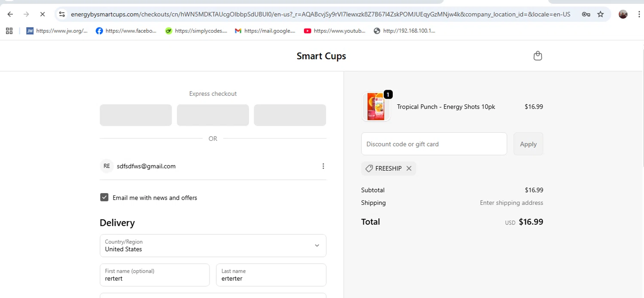Open the Gmail bookmark

click(265, 31)
